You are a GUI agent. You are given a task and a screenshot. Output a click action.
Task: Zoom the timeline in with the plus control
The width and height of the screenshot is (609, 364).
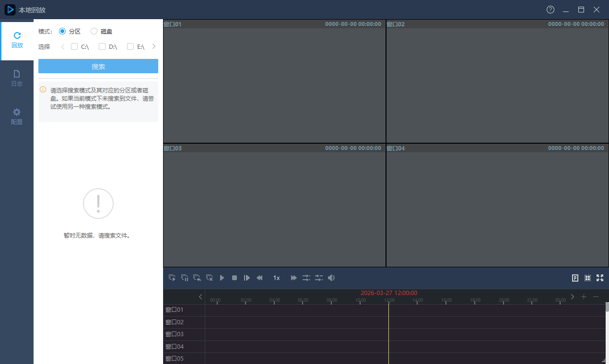[x=584, y=296]
